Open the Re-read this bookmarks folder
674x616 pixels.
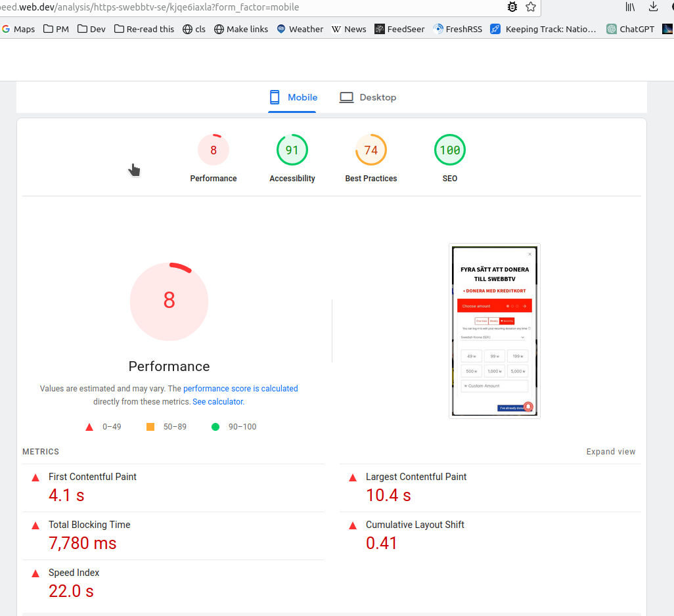pyautogui.click(x=145, y=29)
